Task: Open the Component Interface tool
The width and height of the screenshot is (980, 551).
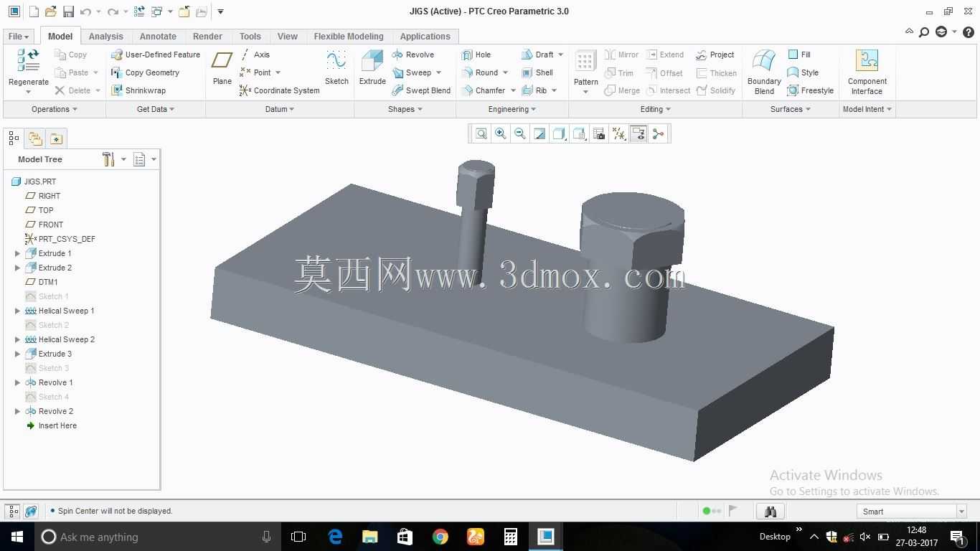Action: pyautogui.click(x=867, y=72)
